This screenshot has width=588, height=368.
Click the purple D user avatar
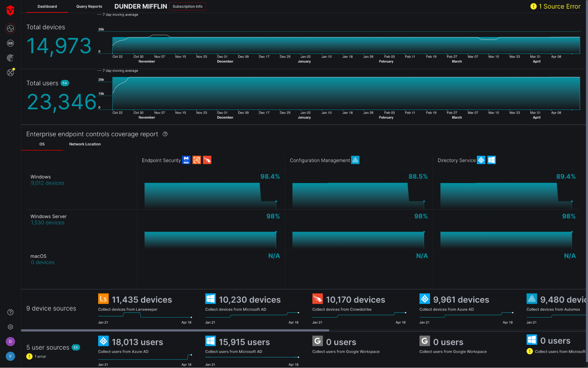coord(10,342)
